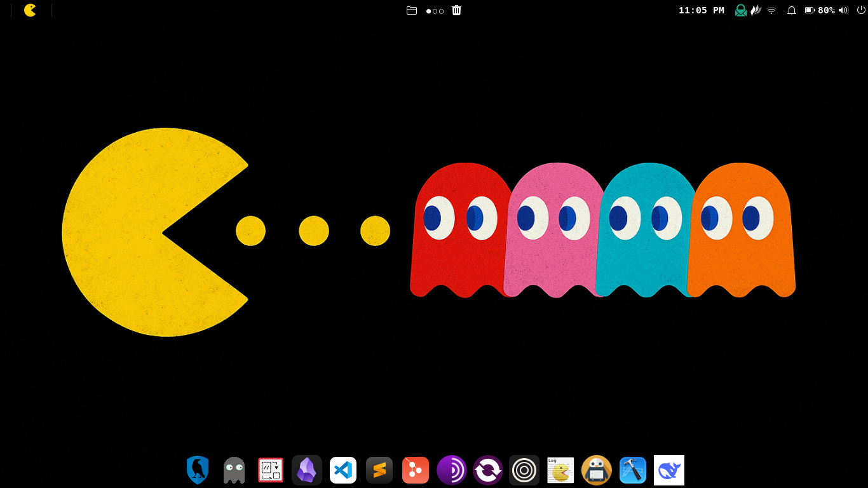Open the red-bordered diagram app in dock
The width and height of the screenshot is (868, 488).
click(271, 470)
